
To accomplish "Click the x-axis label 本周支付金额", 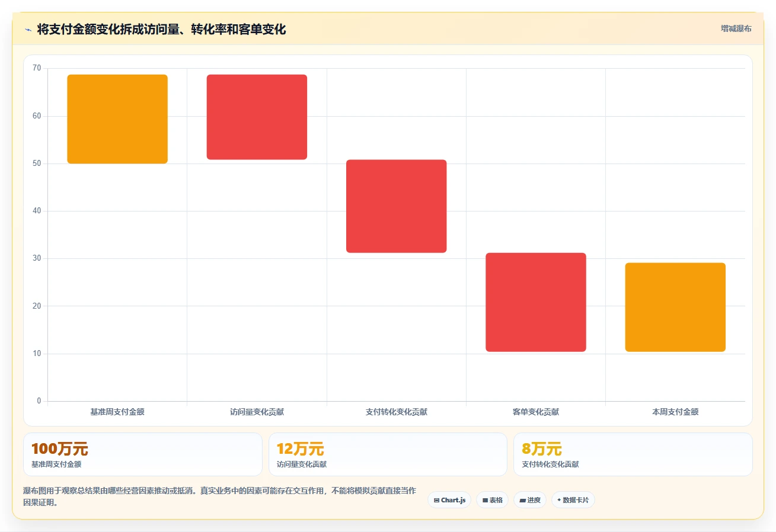I will click(x=675, y=412).
